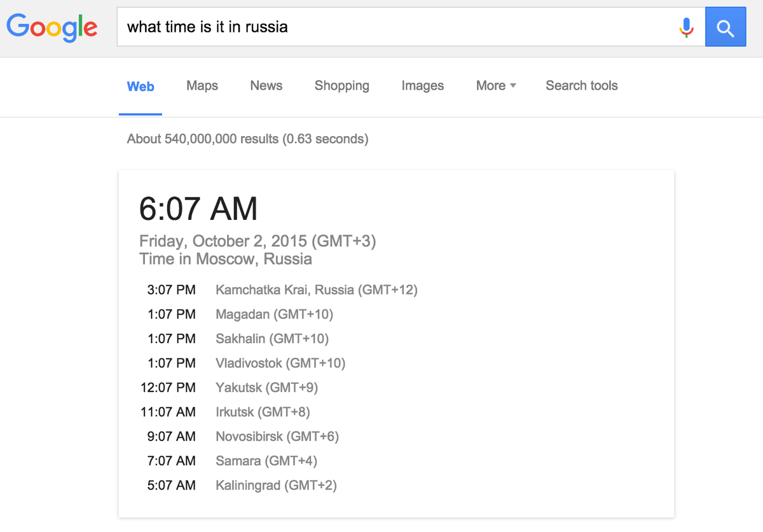
Task: Select the Yakutsk (GMT+9) entry
Action: pos(267,388)
